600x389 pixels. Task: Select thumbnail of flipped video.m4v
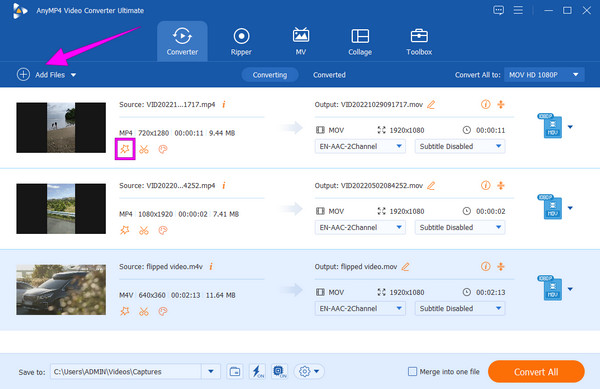tap(61, 290)
